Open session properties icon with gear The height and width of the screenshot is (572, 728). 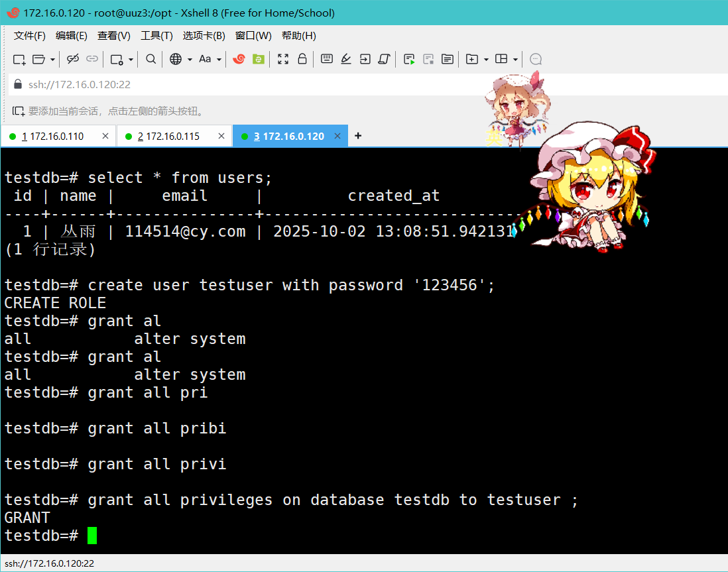pos(117,60)
